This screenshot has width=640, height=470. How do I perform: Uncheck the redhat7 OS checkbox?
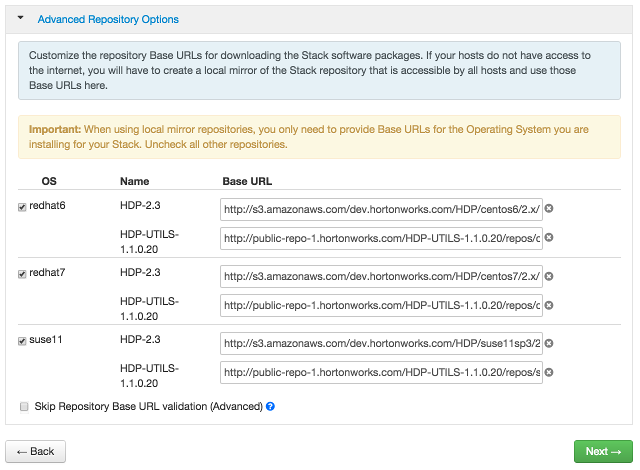point(22,274)
